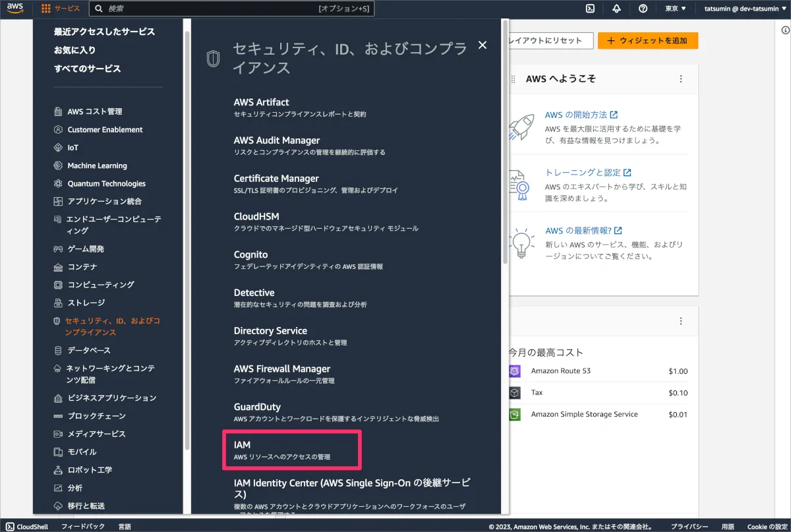Click 分析 category icon
This screenshot has height=532, width=791.
pos(58,488)
